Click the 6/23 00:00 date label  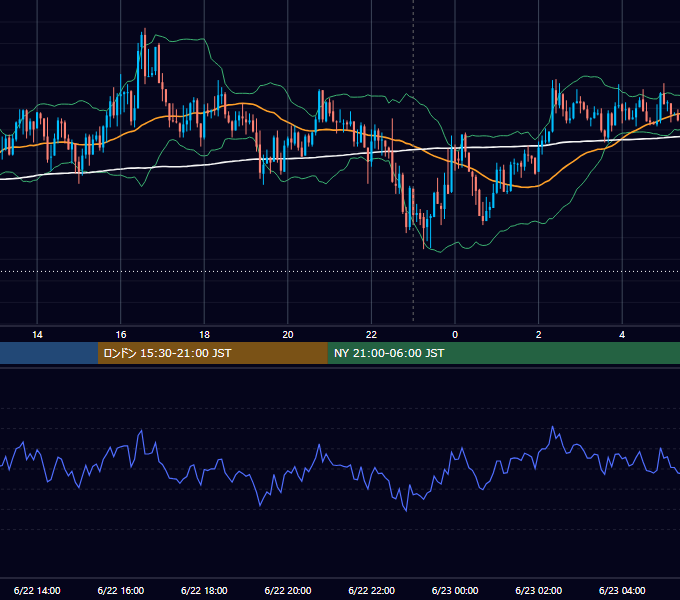tap(455, 590)
